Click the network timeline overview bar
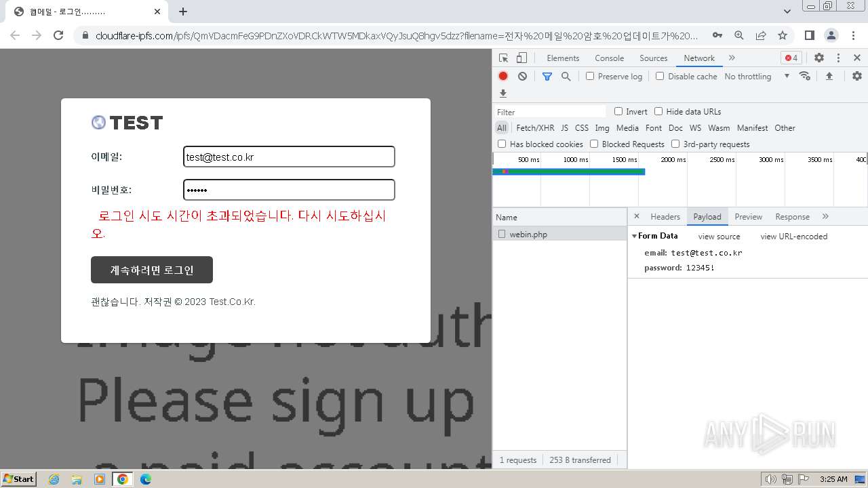Viewport: 868px width, 488px height. click(569, 171)
